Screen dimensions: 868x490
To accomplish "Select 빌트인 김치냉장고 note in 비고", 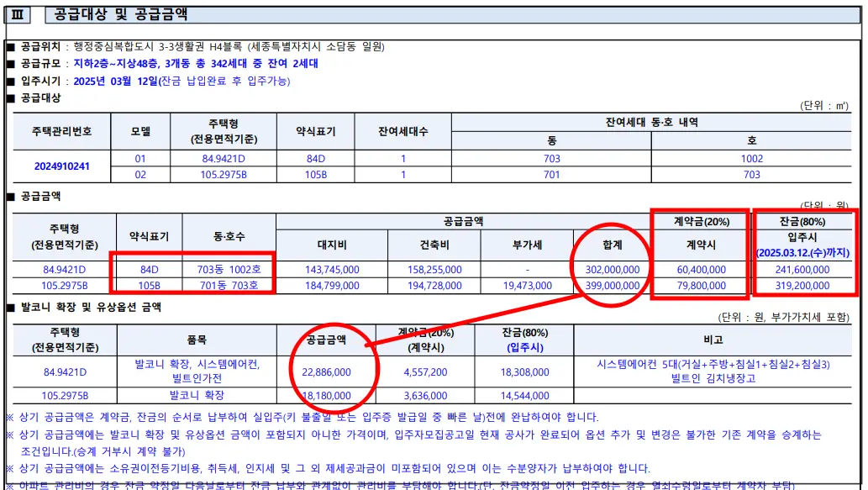I will pyautogui.click(x=715, y=377).
